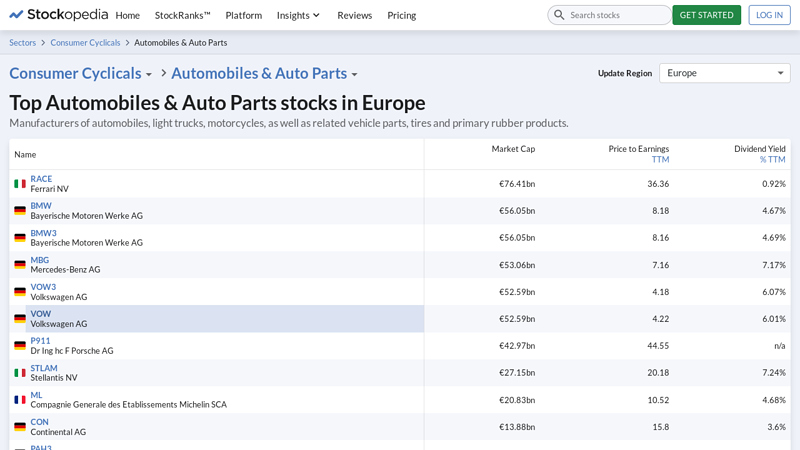This screenshot has width=800, height=450.
Task: Click the Germany flag beside VOW
Action: [20, 319]
